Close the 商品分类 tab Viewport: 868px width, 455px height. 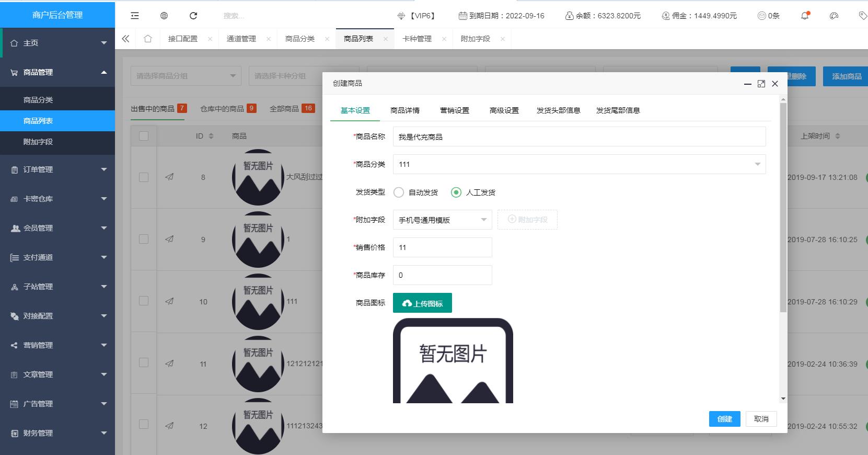[x=327, y=39]
